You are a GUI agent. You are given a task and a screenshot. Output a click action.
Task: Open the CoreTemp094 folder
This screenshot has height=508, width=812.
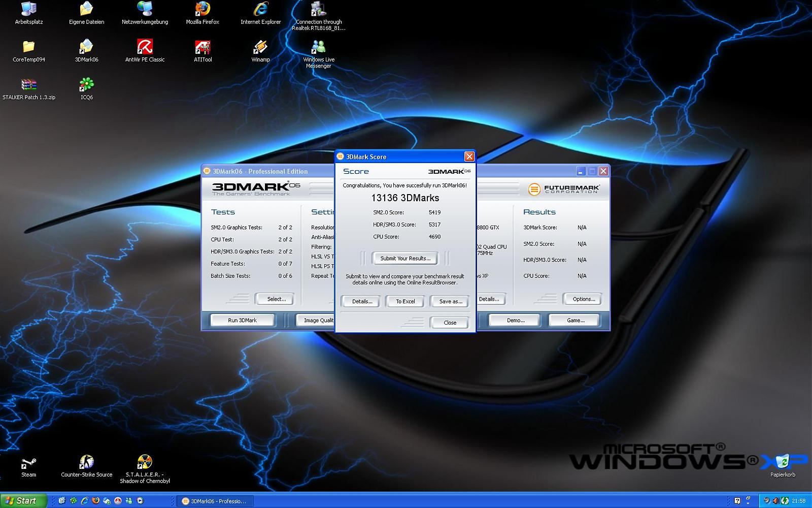point(29,51)
